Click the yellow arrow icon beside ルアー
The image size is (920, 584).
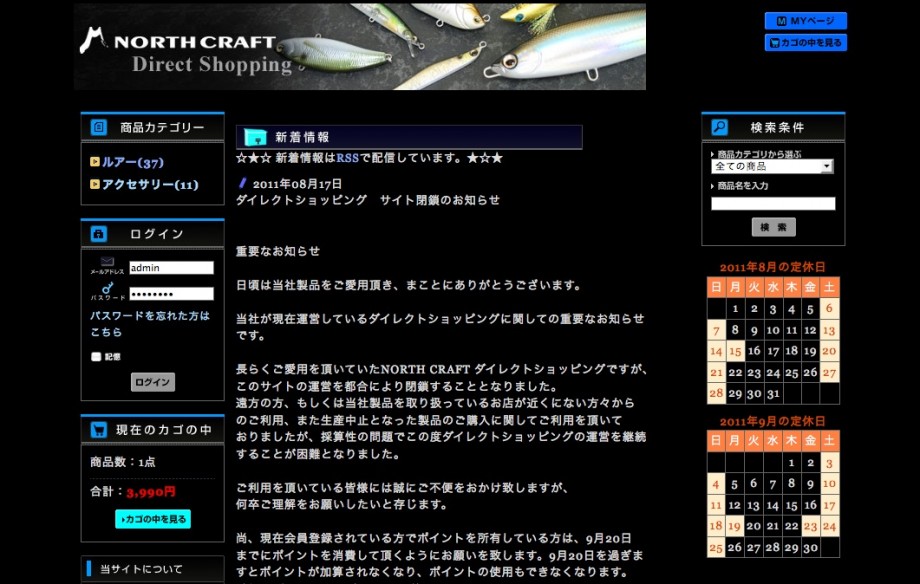click(94, 162)
